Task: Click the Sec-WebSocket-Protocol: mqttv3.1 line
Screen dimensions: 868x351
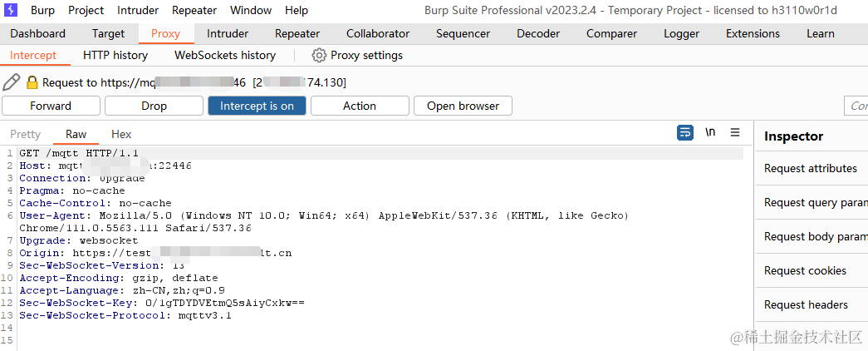Action: click(x=125, y=315)
